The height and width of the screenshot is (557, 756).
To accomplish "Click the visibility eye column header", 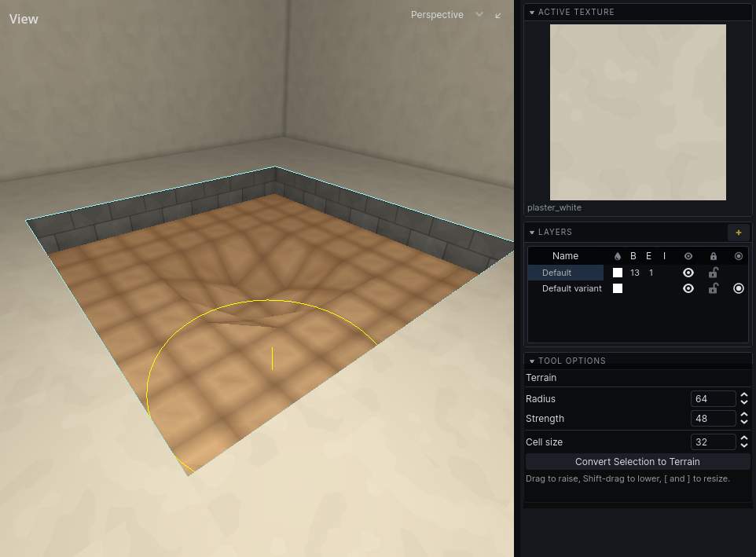I will 688,256.
